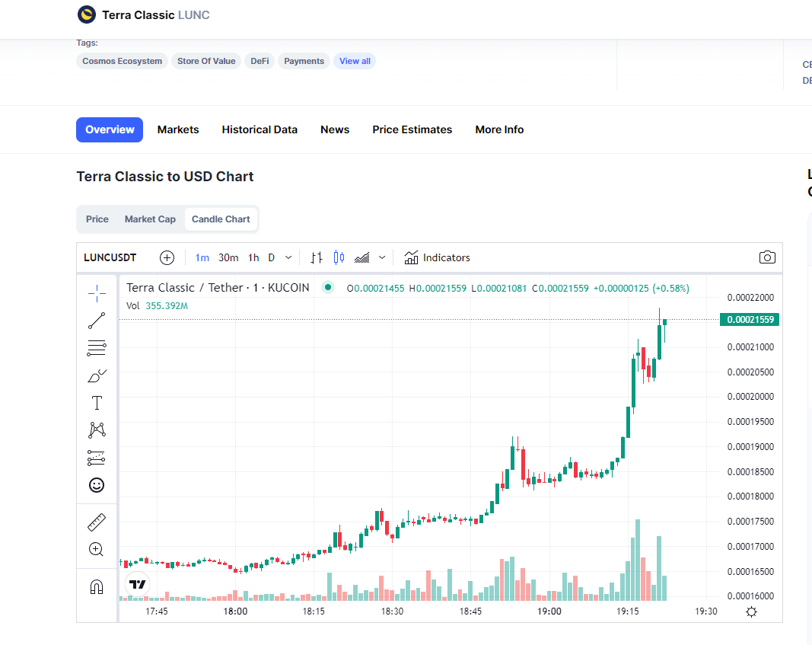Select the D daily timeframe

[x=272, y=257]
